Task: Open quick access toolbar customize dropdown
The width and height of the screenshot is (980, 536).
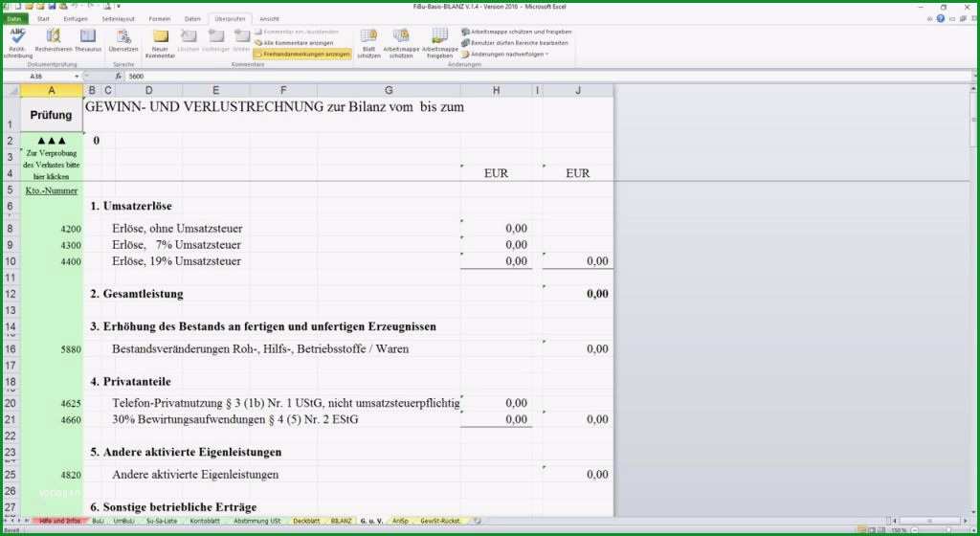Action: (x=118, y=7)
